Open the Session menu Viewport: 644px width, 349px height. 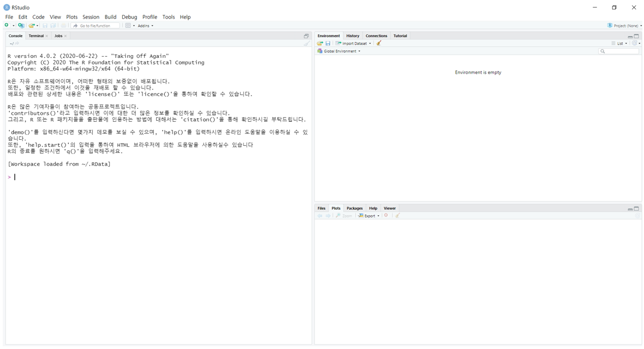(91, 16)
